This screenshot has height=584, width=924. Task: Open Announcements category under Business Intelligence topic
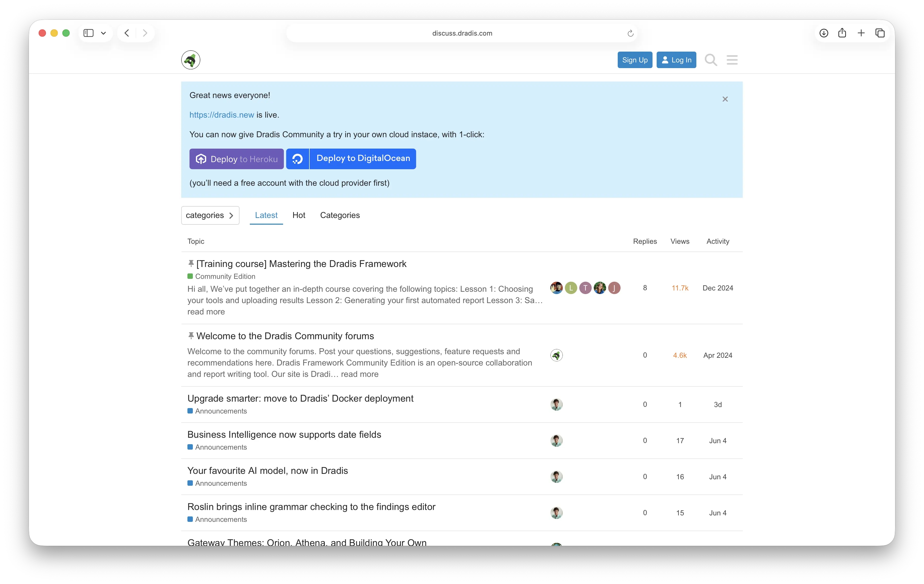pyautogui.click(x=217, y=447)
